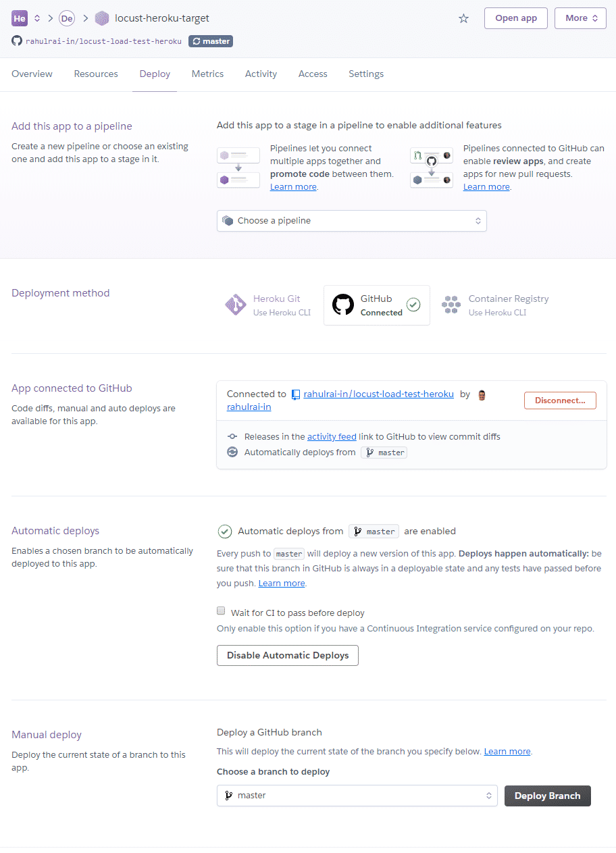Click the GitHub icon beside repo name
Screen dimensions: 616x853
[x=17, y=41]
